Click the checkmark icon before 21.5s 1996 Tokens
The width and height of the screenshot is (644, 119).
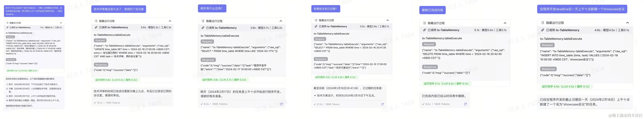click(315, 104)
